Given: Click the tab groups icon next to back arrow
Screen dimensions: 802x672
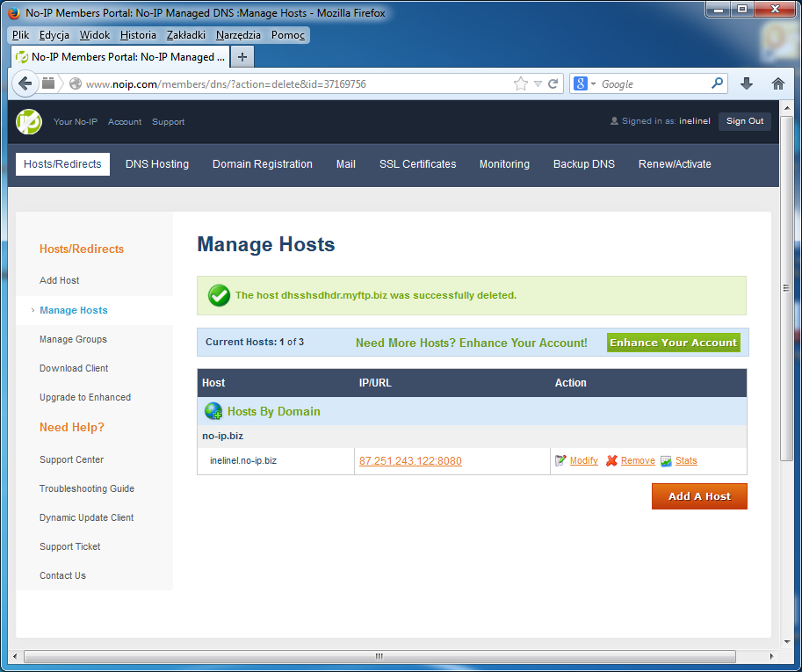Looking at the screenshot, I should pos(48,83).
